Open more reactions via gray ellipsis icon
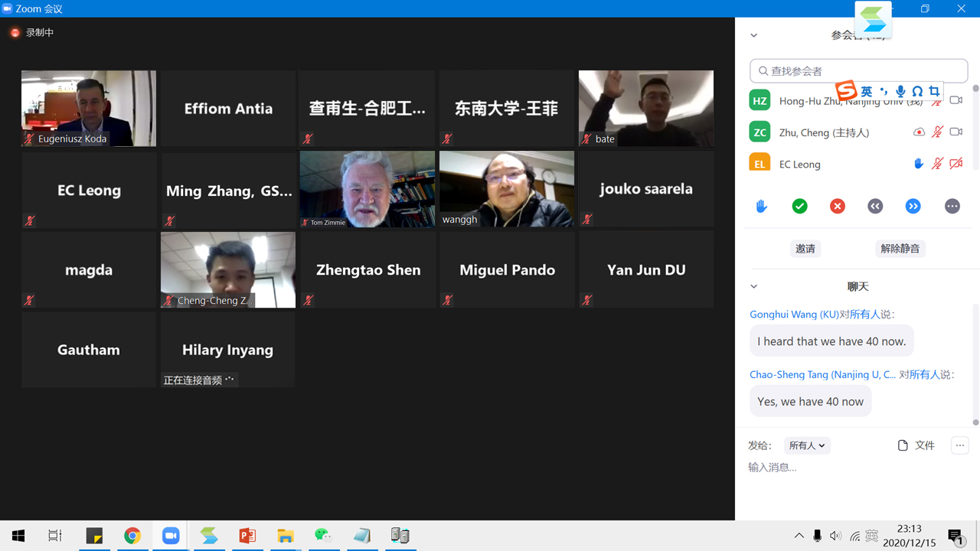980x551 pixels. coord(952,207)
